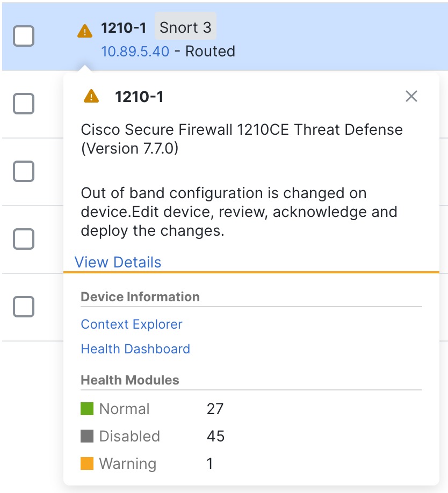Check the bottom device row checkbox
448x493 pixels.
(x=24, y=306)
